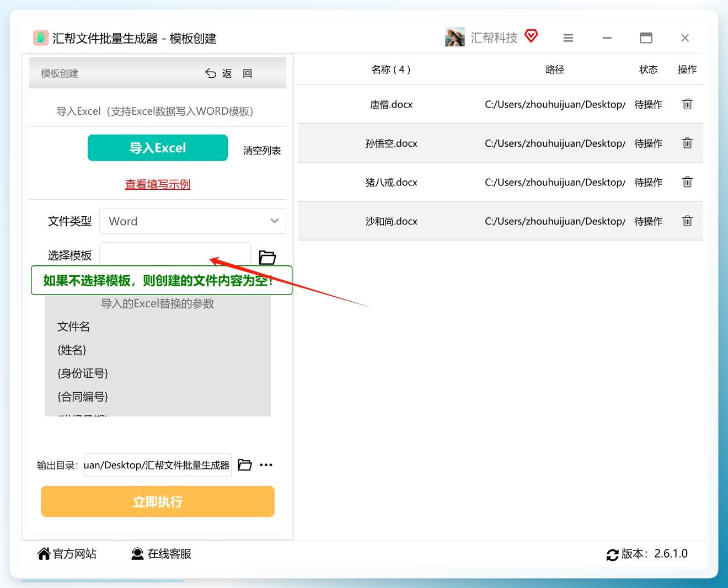Open the output directory folder icon
The height and width of the screenshot is (588, 728).
click(245, 465)
